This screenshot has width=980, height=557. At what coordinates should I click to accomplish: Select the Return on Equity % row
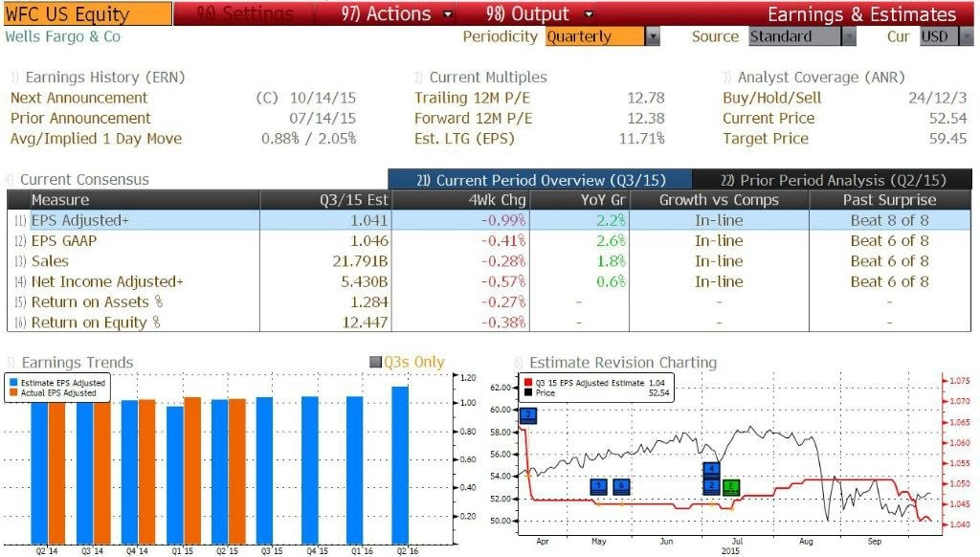point(489,323)
